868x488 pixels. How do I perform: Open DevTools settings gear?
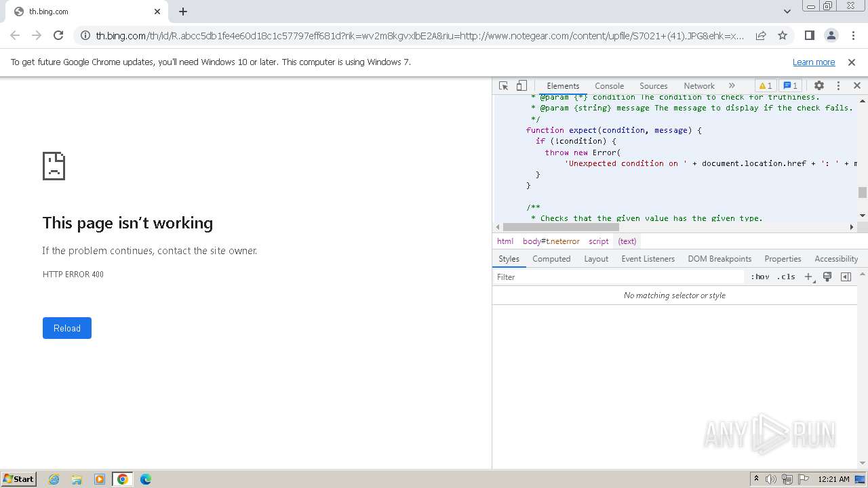819,86
